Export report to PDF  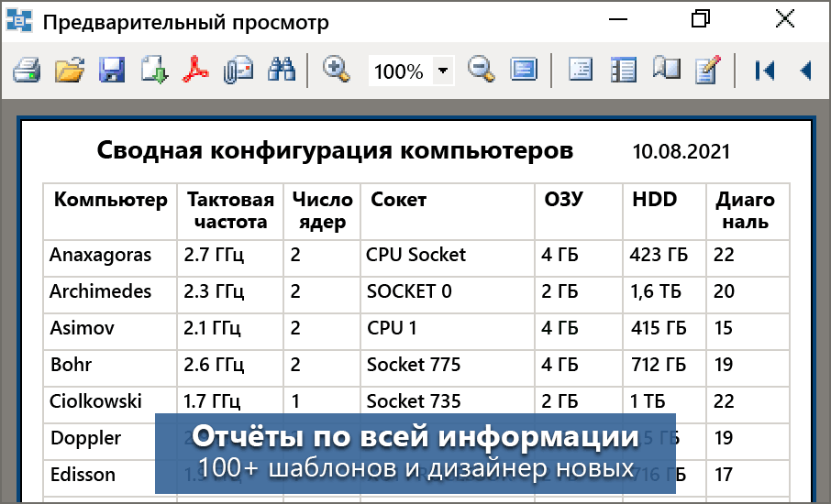[x=195, y=71]
